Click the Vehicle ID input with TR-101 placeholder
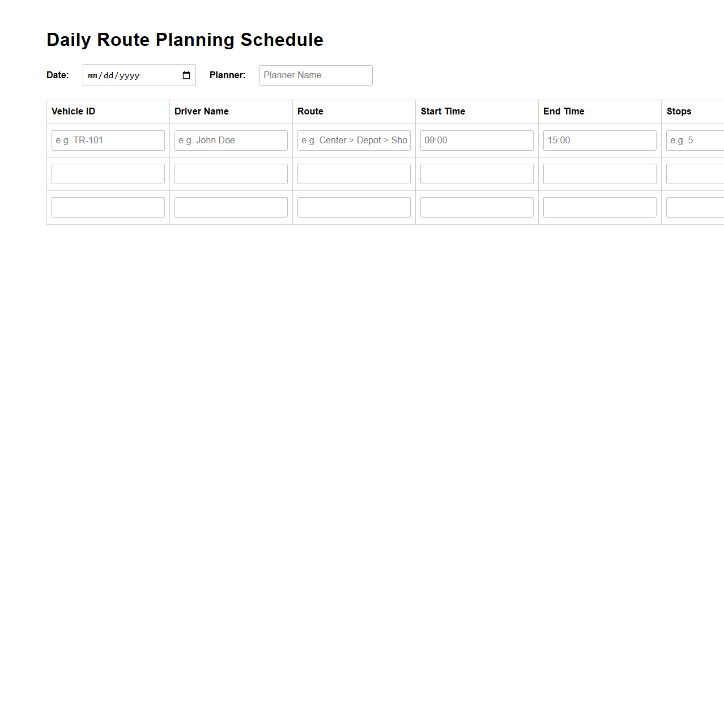The width and height of the screenshot is (724, 728). point(108,140)
